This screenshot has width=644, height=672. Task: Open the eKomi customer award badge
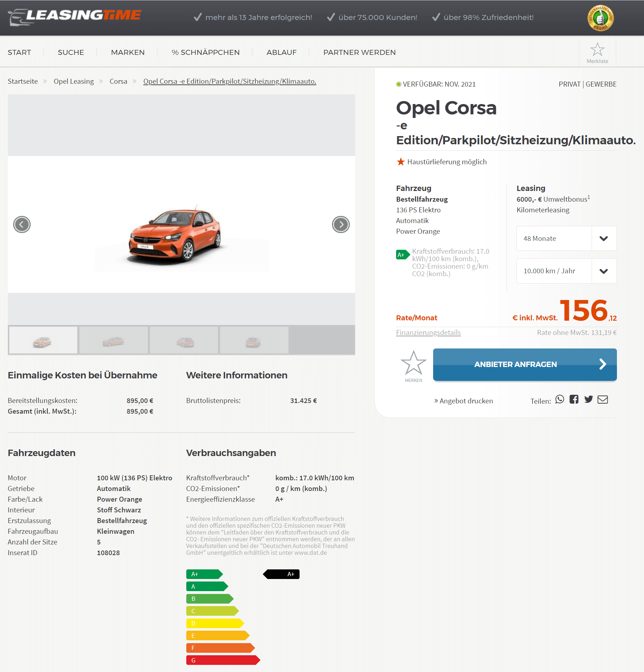[x=600, y=18]
